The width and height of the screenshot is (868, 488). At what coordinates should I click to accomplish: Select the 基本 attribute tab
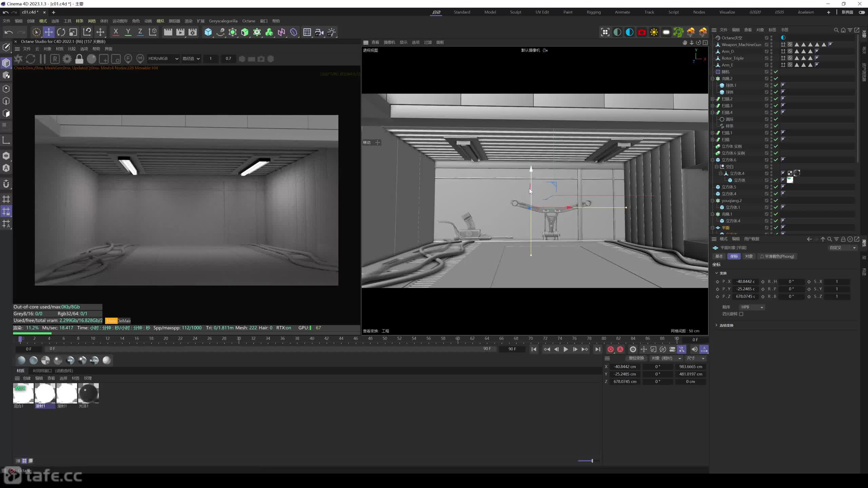pyautogui.click(x=719, y=257)
